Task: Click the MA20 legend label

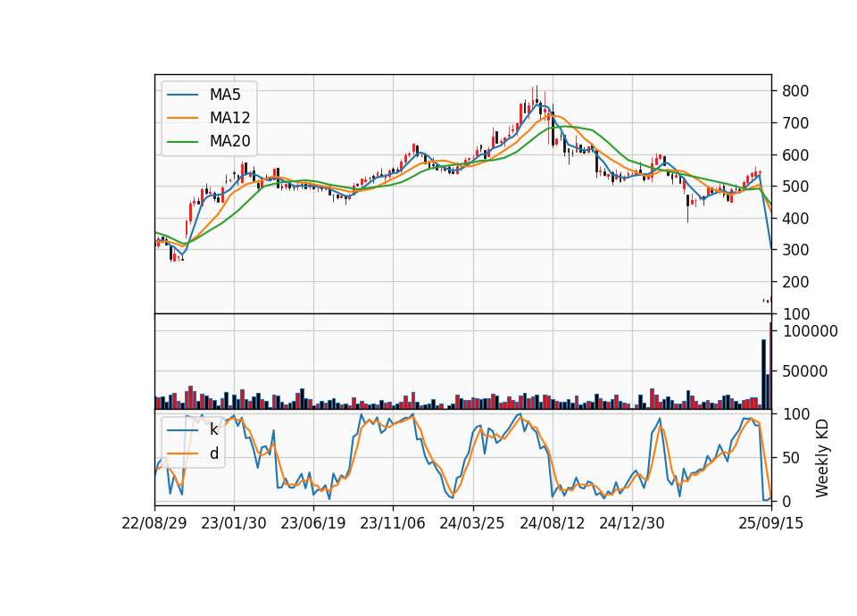Action: (x=229, y=141)
